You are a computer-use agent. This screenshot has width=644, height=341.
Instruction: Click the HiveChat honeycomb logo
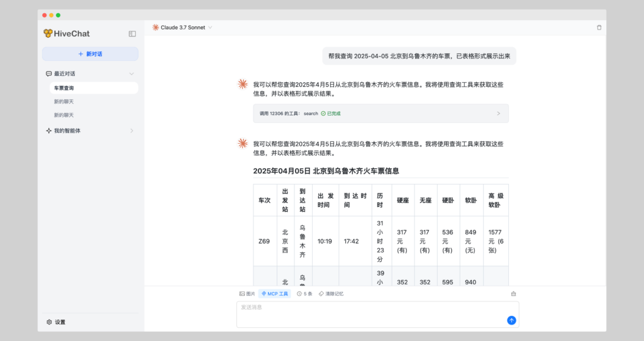click(x=48, y=34)
